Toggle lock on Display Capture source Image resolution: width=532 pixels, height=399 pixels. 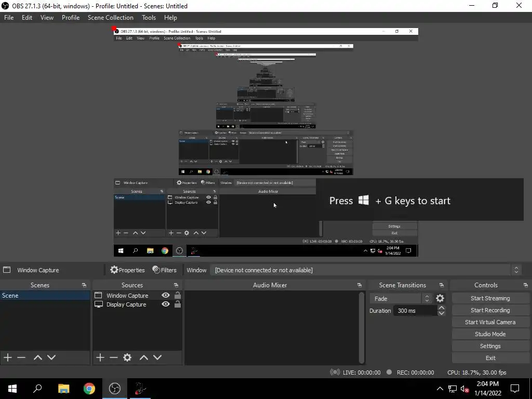coord(178,304)
